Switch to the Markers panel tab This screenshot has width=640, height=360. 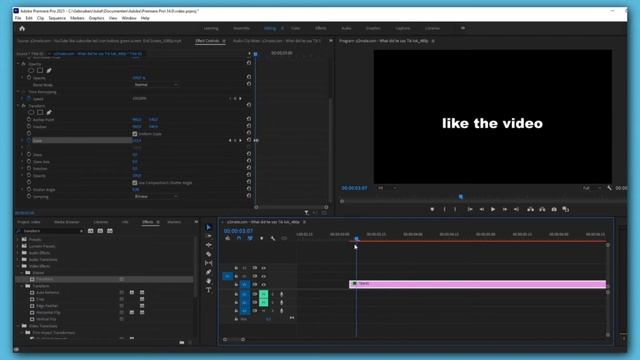pos(174,222)
